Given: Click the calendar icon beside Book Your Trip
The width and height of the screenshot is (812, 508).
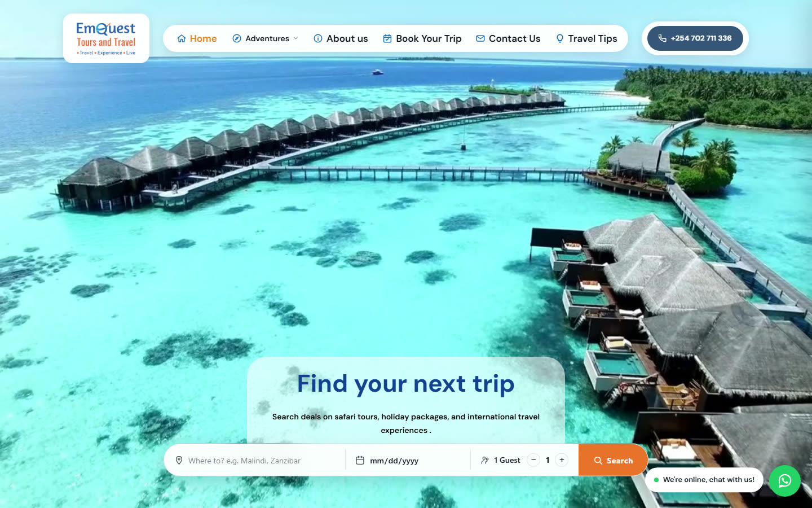Looking at the screenshot, I should tap(387, 38).
